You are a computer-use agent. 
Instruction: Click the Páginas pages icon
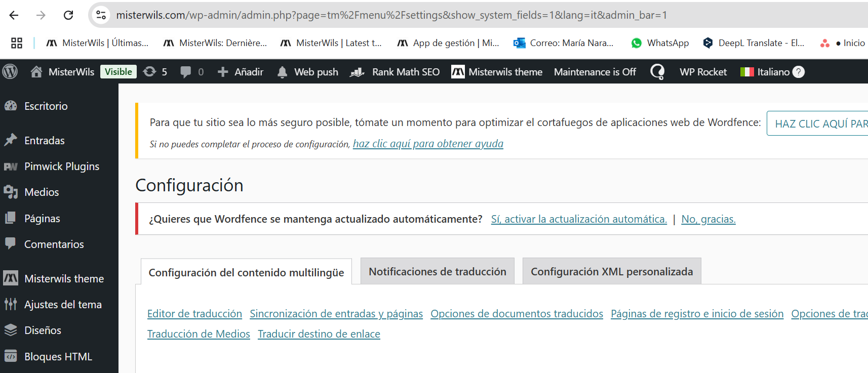point(10,218)
